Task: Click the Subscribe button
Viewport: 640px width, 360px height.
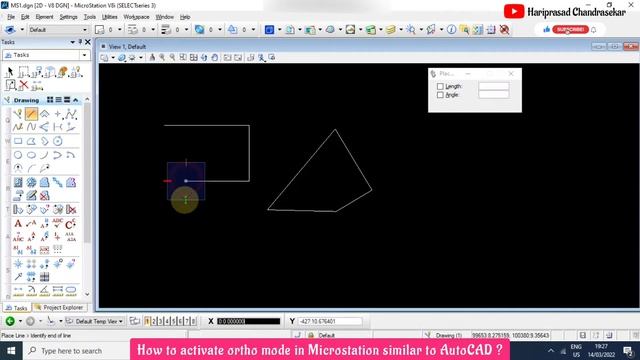Action: [570, 30]
